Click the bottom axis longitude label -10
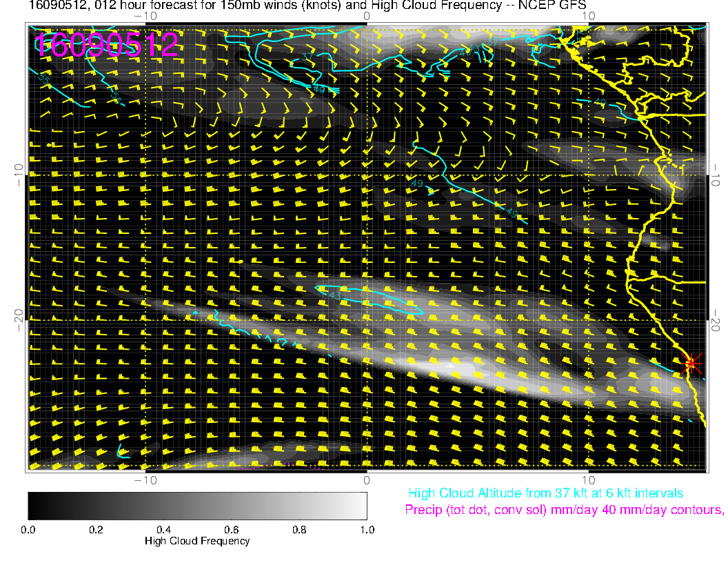Viewport: 728px width, 563px height. 145,480
